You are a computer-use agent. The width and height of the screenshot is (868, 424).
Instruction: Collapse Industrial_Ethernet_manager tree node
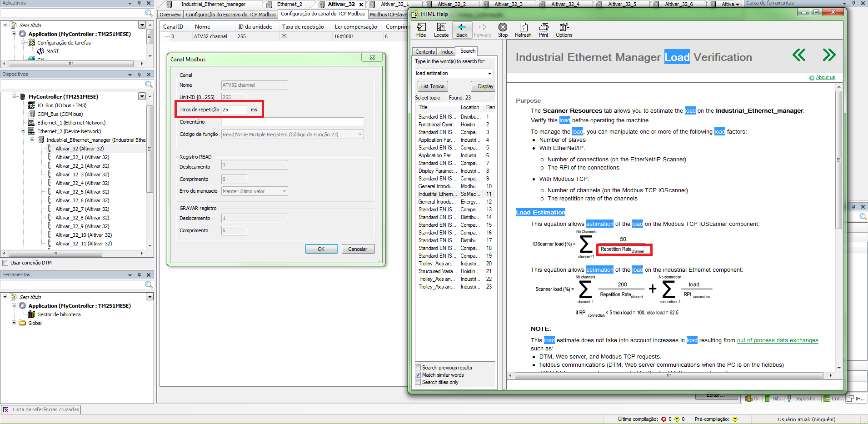pos(32,140)
